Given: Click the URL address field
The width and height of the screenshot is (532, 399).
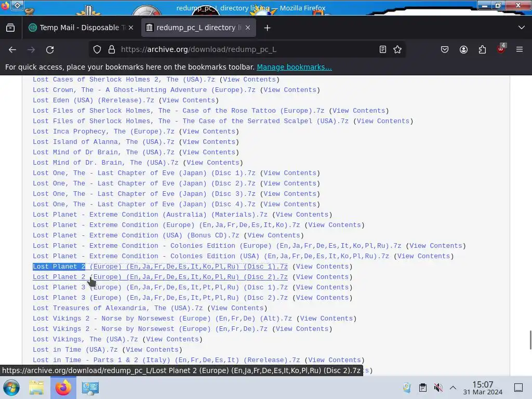Looking at the screenshot, I should (x=248, y=49).
